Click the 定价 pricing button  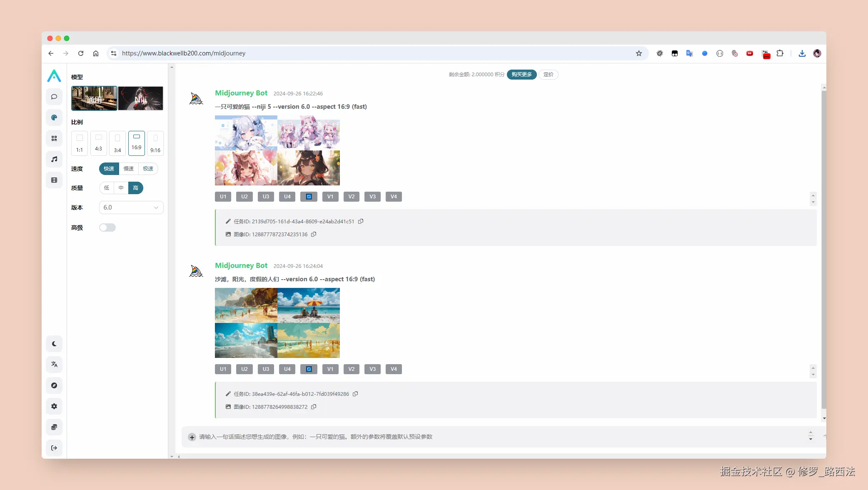pos(548,75)
